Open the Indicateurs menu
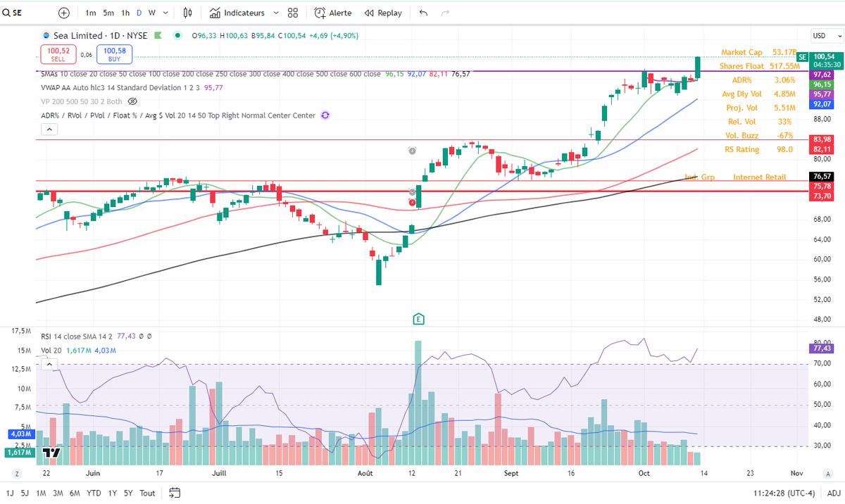Screen dimensions: 845x504 (x=238, y=13)
